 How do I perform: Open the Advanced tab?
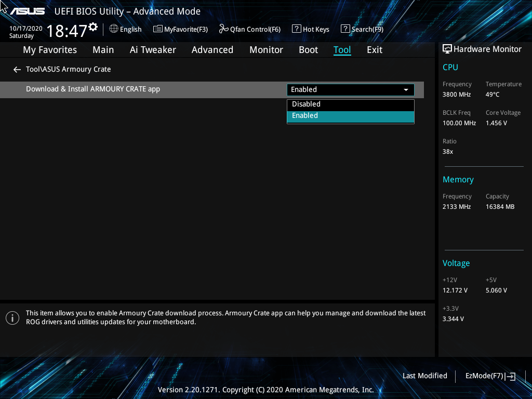pos(212,50)
